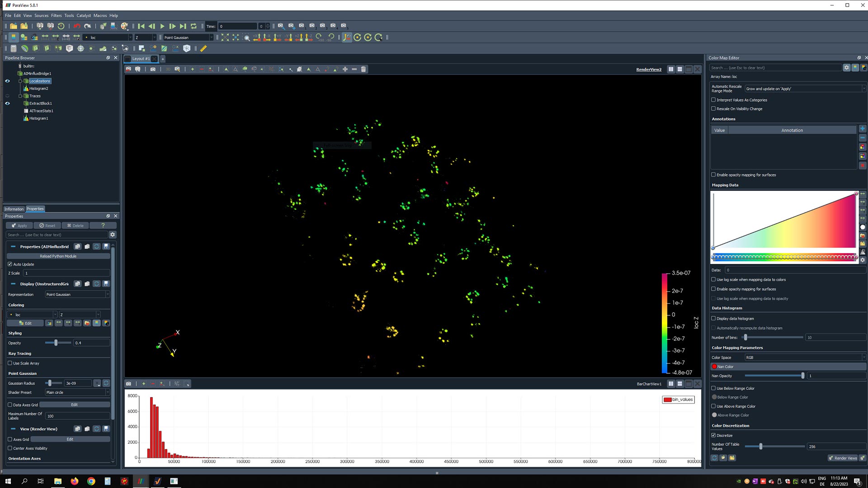Open the color palette chooser icon

pos(125,26)
